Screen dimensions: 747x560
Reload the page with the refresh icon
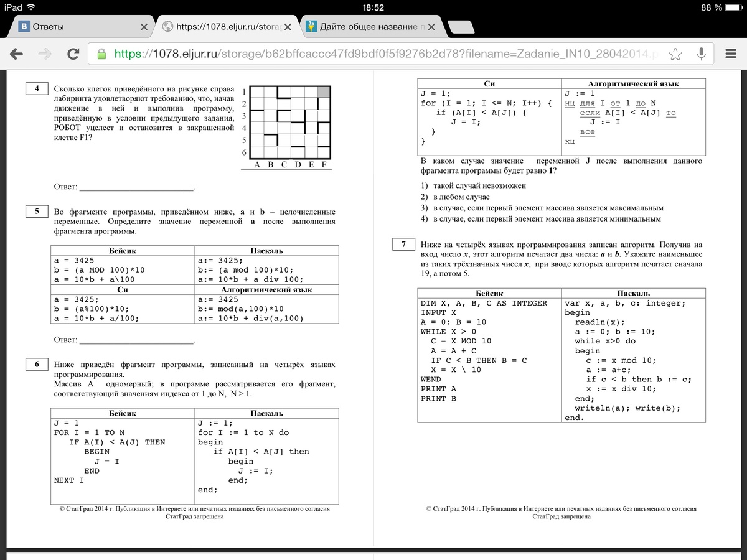[73, 54]
